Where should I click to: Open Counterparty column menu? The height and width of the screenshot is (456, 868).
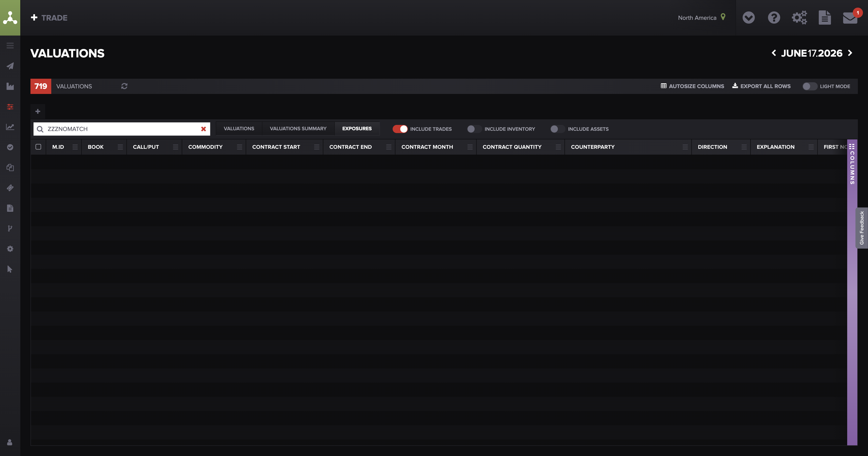click(x=685, y=147)
